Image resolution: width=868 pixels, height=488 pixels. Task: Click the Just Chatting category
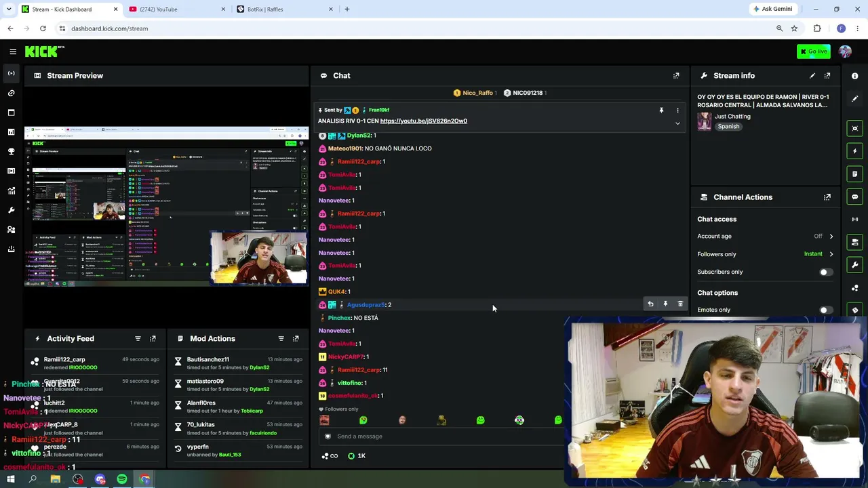click(x=732, y=117)
